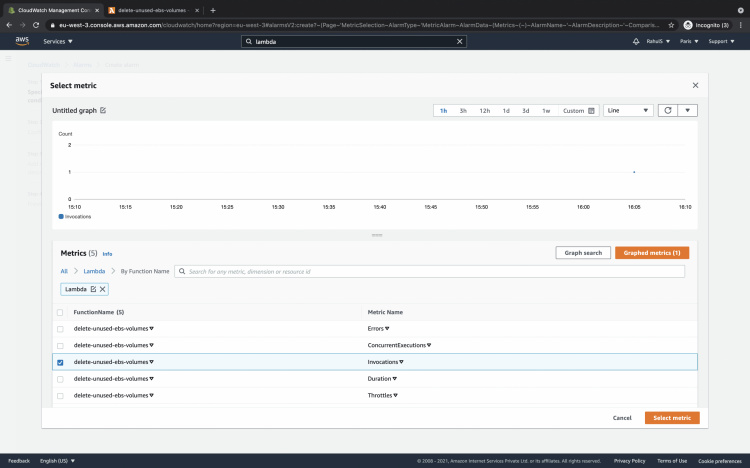Open the Line graph type dropdown
This screenshot has width=750, height=468.
pyautogui.click(x=628, y=110)
